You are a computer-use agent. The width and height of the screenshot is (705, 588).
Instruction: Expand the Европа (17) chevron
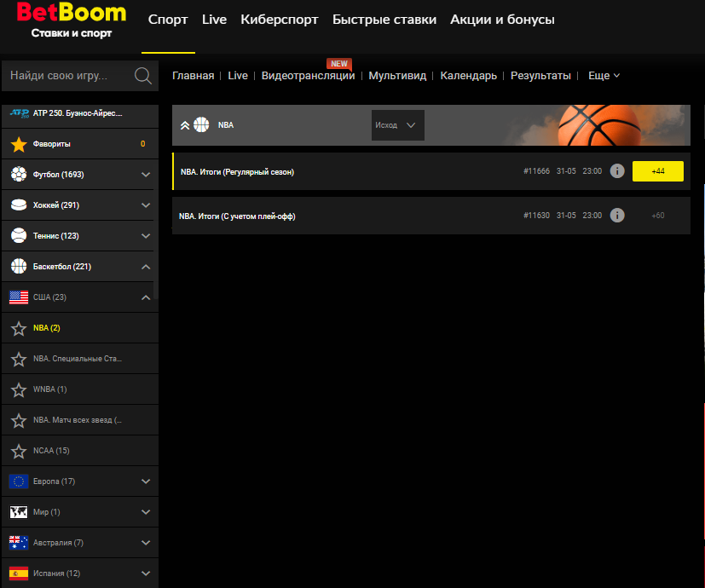(x=146, y=481)
